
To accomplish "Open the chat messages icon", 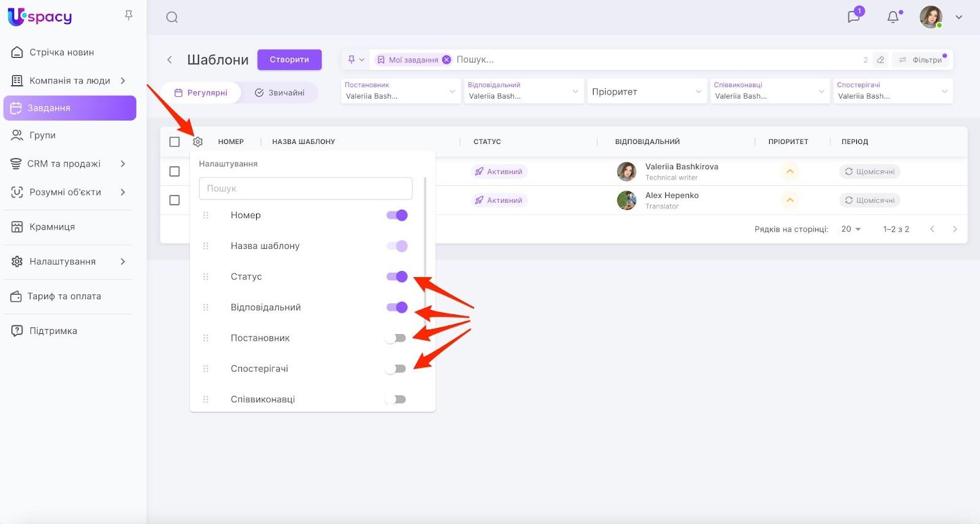I will [854, 17].
